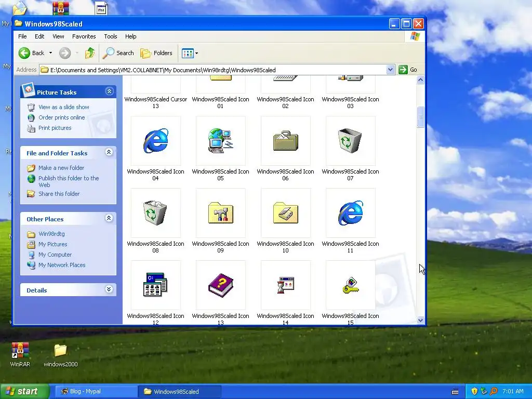Select hourglass window thumbnail Icon 14
532x399 pixels.
tap(285, 285)
